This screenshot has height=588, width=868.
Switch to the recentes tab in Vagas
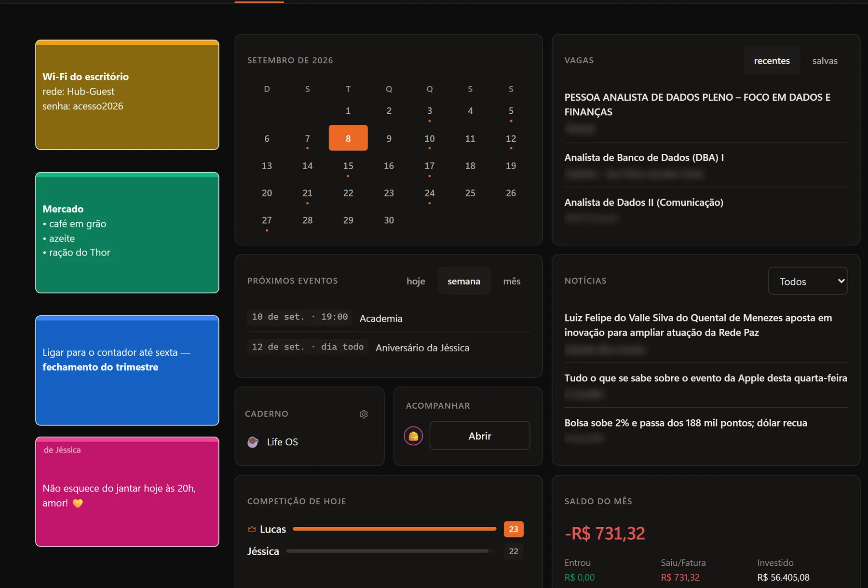pyautogui.click(x=772, y=61)
